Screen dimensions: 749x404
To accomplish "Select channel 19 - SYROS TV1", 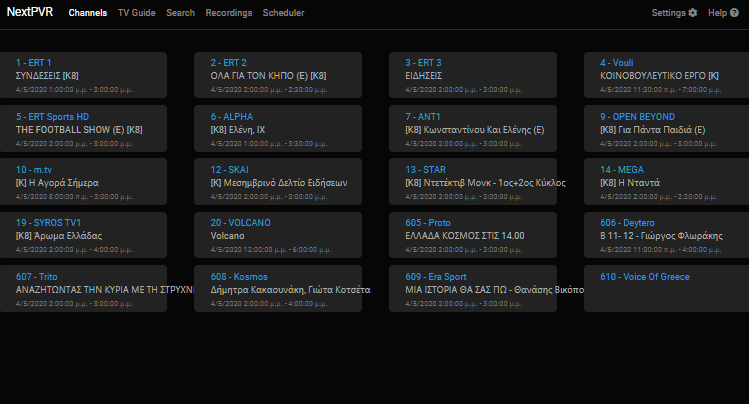I will coord(48,223).
